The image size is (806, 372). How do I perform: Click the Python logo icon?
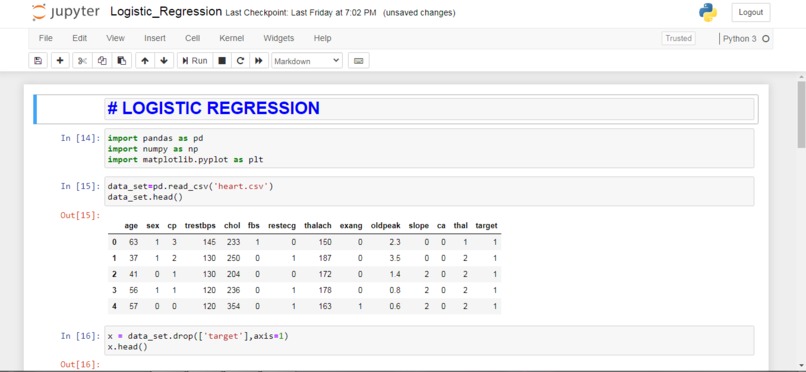tap(708, 12)
